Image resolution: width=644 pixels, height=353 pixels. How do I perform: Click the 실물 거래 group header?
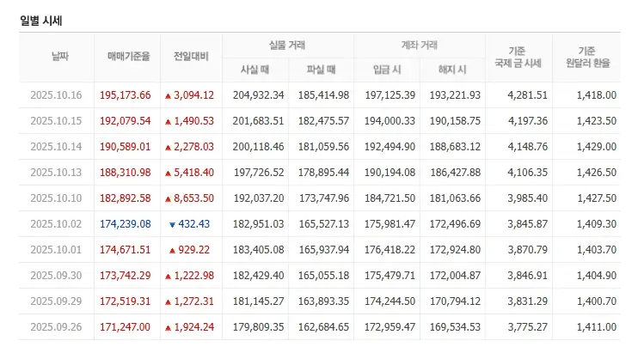[287, 45]
